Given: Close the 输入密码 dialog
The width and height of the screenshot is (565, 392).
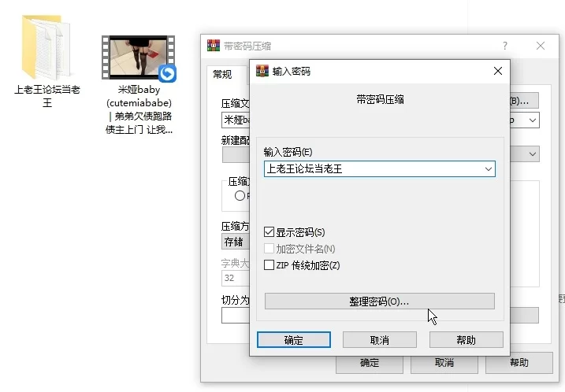Looking at the screenshot, I should click(498, 71).
